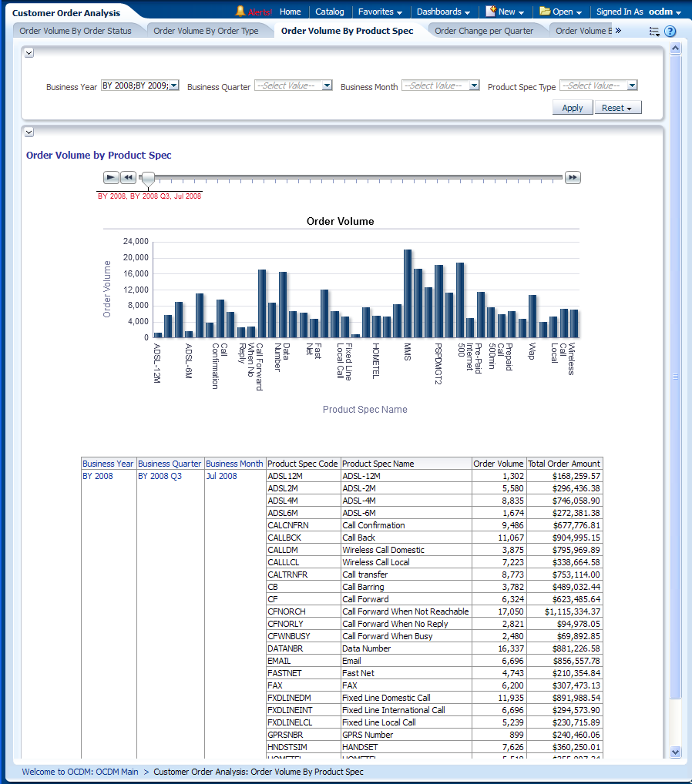This screenshot has height=784, width=692.
Task: Click the Alerts bell icon
Action: click(240, 12)
